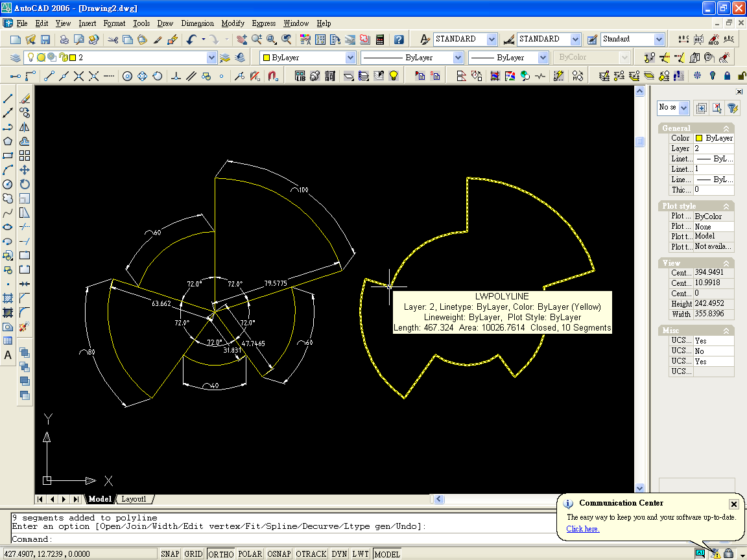Choose the Array modify tool
The image size is (747, 560).
pyautogui.click(x=25, y=156)
